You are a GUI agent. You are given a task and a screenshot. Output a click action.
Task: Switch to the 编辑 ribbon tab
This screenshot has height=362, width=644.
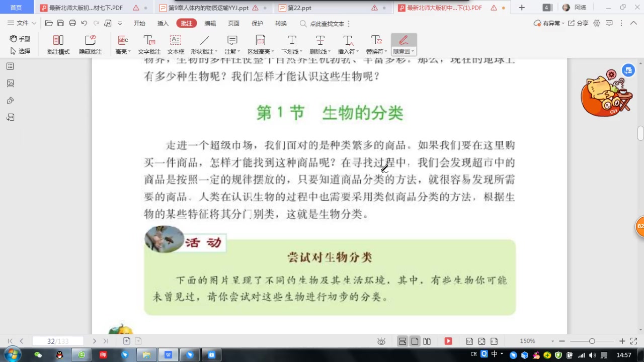210,23
